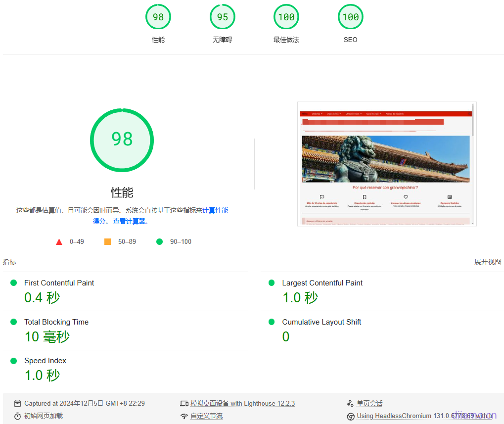Click the 模拟桌面设备 with Lighthouse text
The height and width of the screenshot is (424, 504).
click(242, 404)
